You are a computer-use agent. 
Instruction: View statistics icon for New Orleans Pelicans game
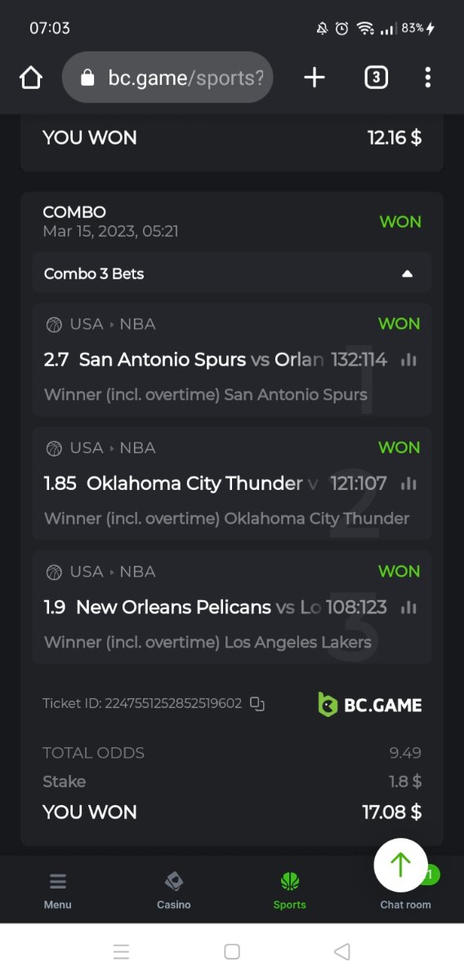pos(409,608)
